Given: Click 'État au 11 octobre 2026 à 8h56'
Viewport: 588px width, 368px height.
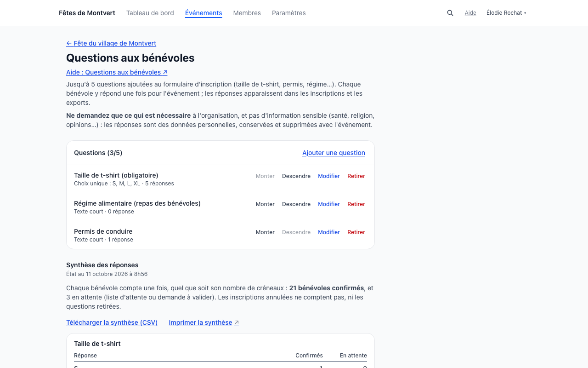Looking at the screenshot, I should pos(107,274).
